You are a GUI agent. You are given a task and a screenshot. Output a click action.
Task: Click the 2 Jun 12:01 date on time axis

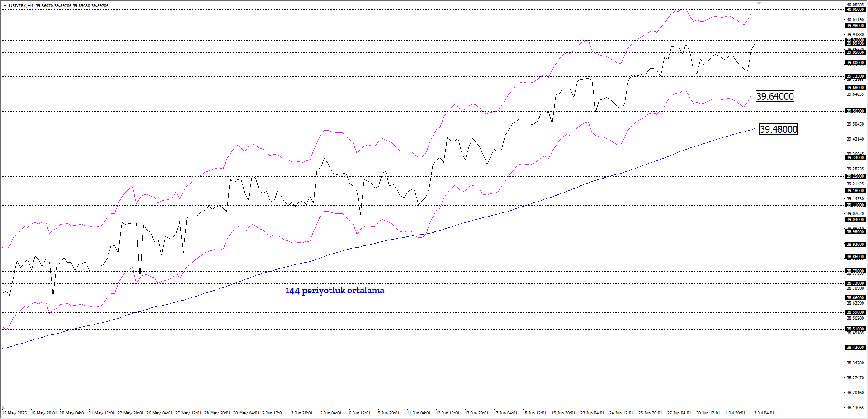(274, 413)
